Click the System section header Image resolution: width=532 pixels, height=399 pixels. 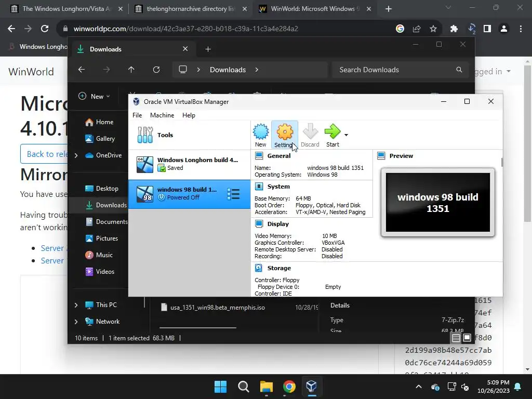pyautogui.click(x=278, y=187)
